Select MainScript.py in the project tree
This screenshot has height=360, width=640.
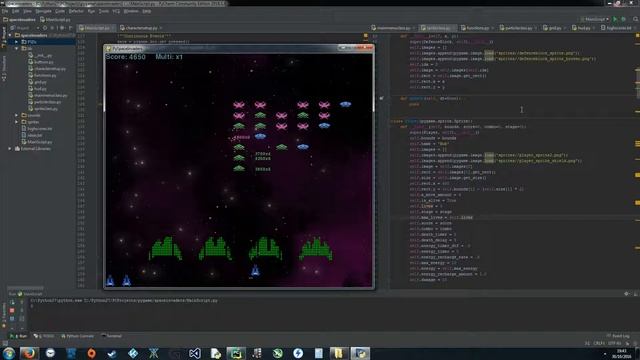(39, 142)
